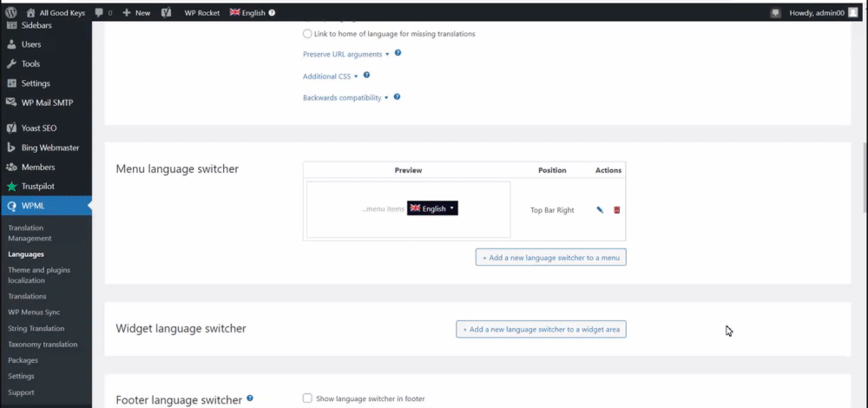Open WPML Settings submenu item
The image size is (868, 408).
pos(21,376)
